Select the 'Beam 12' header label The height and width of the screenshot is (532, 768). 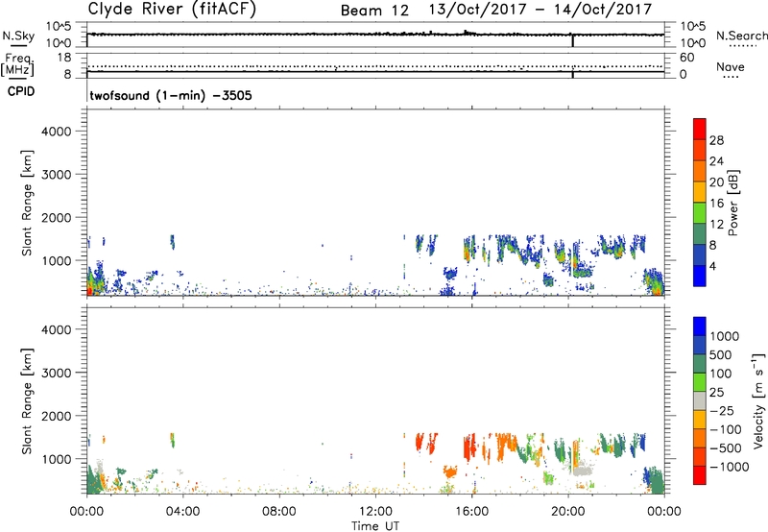pyautogui.click(x=374, y=11)
